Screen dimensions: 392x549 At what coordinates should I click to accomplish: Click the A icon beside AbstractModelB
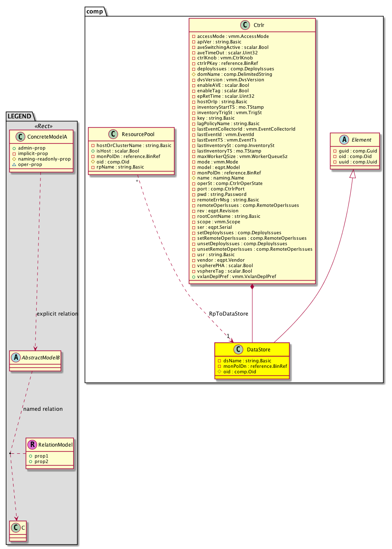coord(16,357)
